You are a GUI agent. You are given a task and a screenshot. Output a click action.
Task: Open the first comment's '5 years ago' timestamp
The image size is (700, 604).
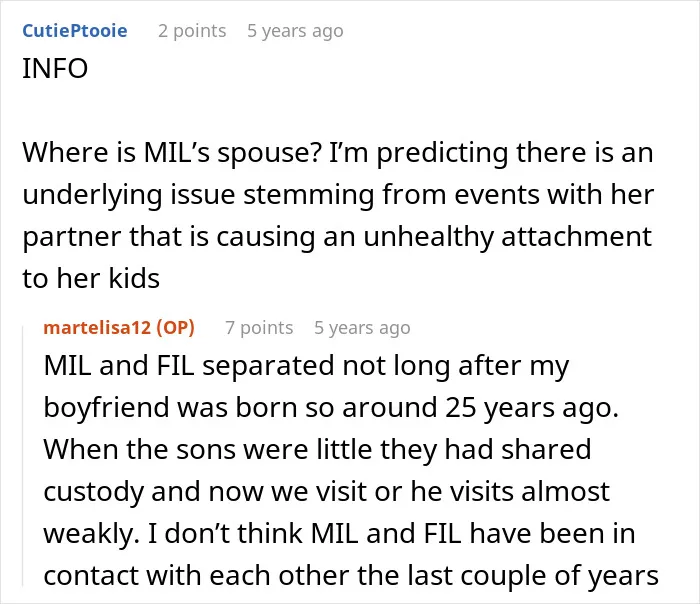point(295,31)
